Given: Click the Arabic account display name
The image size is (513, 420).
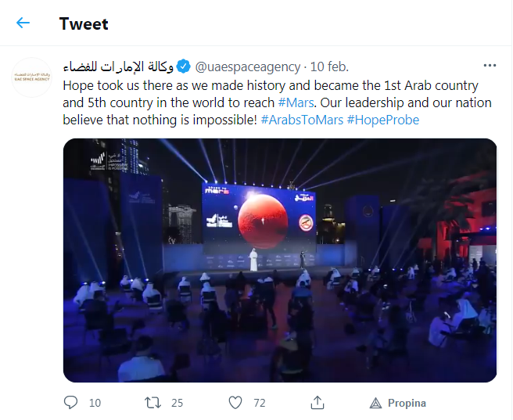Looking at the screenshot, I should pos(118,66).
